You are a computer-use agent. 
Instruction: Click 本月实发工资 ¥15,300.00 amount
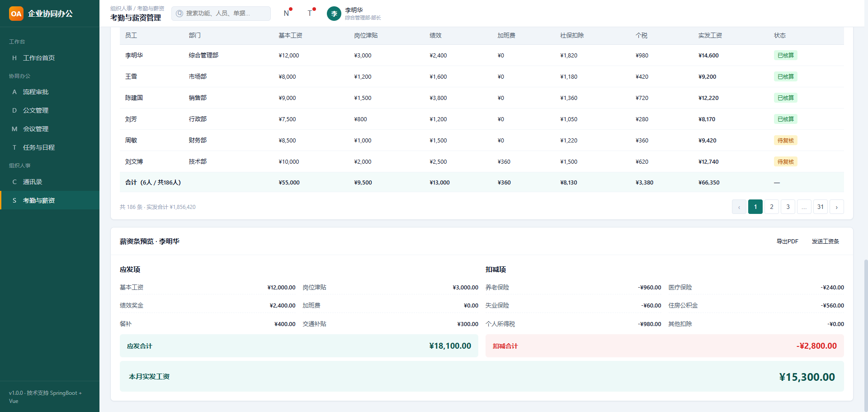click(x=807, y=377)
